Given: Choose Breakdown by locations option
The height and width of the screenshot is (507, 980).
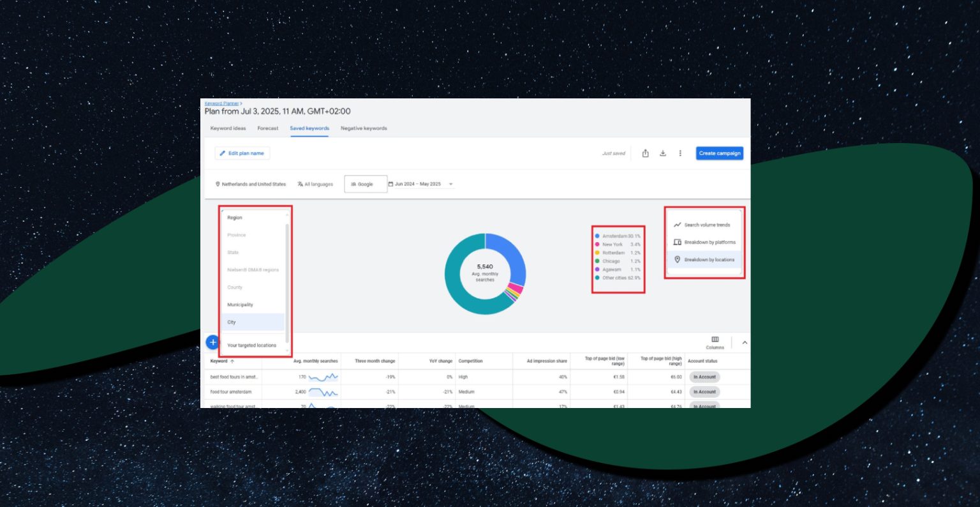Looking at the screenshot, I should (704, 260).
